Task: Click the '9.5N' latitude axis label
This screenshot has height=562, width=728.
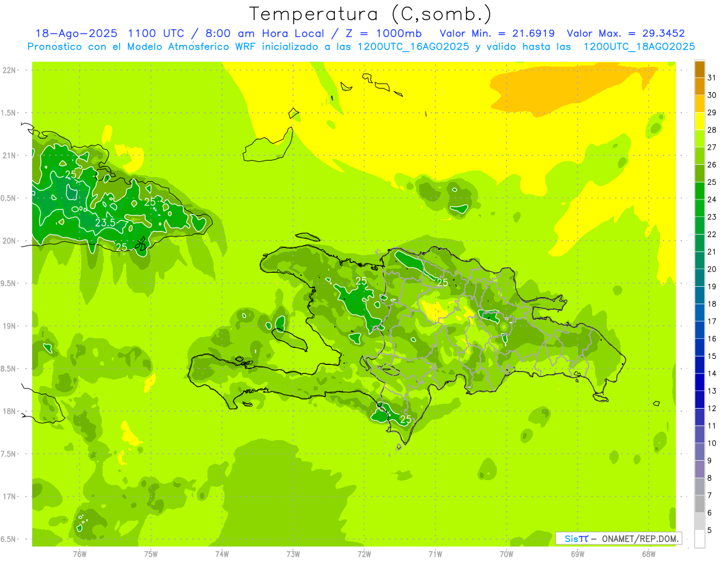Action: [9, 283]
